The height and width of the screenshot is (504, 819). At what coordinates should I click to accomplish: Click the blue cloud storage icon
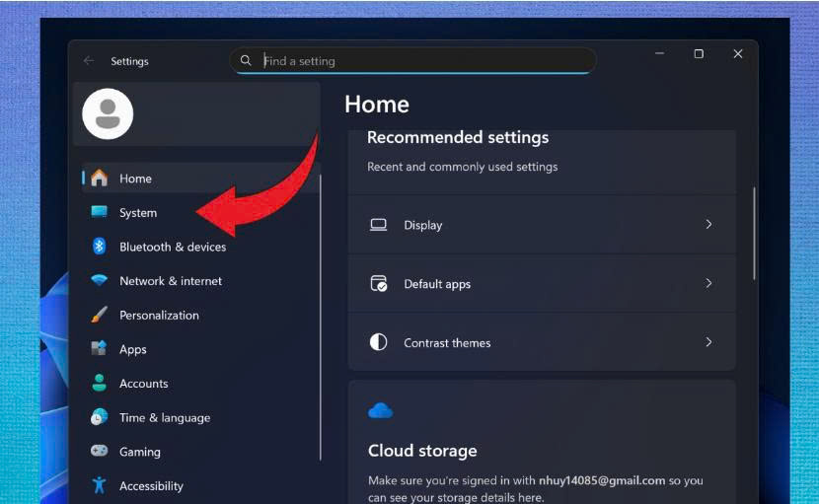(380, 411)
